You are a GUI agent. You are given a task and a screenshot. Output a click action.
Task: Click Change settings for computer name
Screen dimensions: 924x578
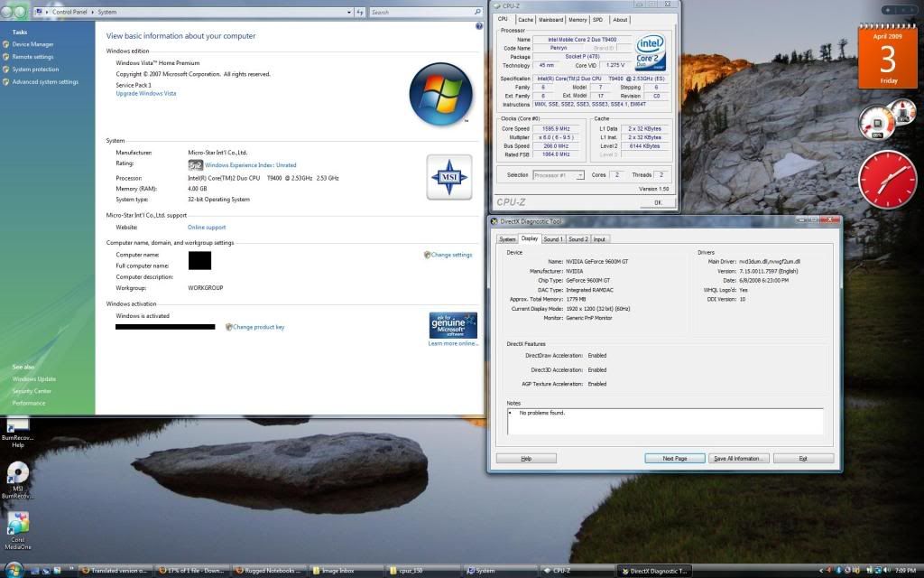[451, 255]
